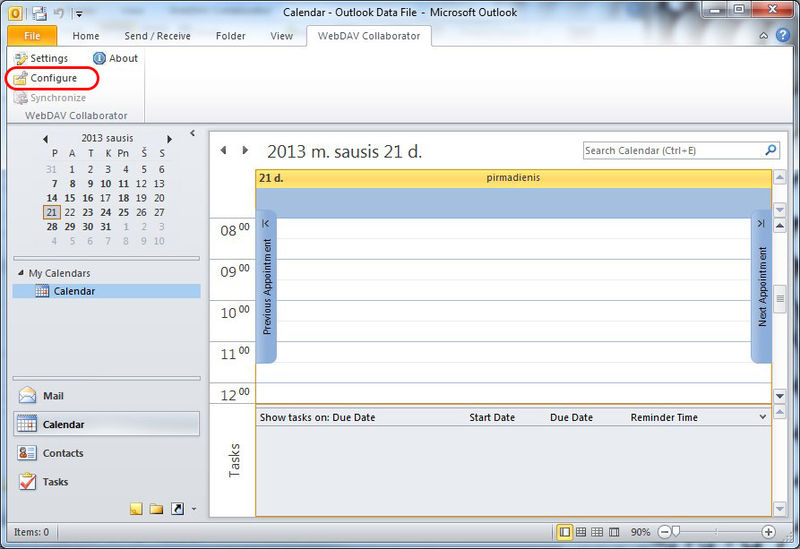Select date 22 in the mini calendar
Viewport: 800px width, 549px height.
tap(70, 212)
